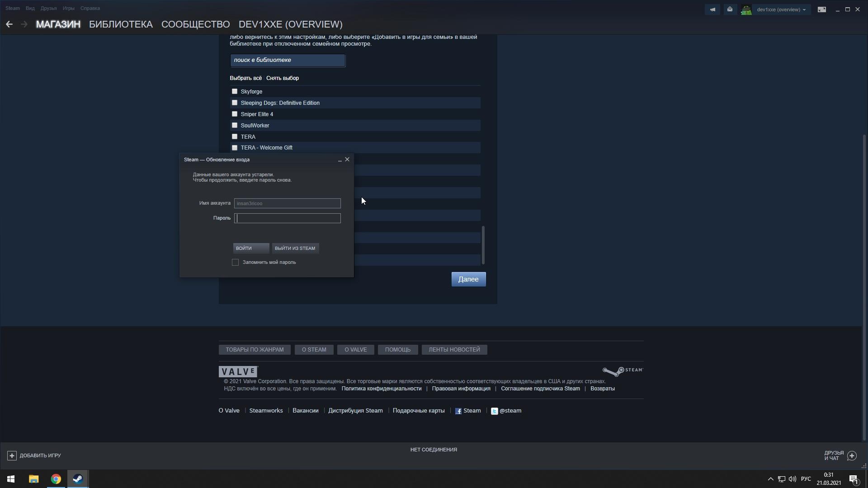Tick the Sniper Elite 4 checkbox
The height and width of the screenshot is (488, 868).
point(235,114)
